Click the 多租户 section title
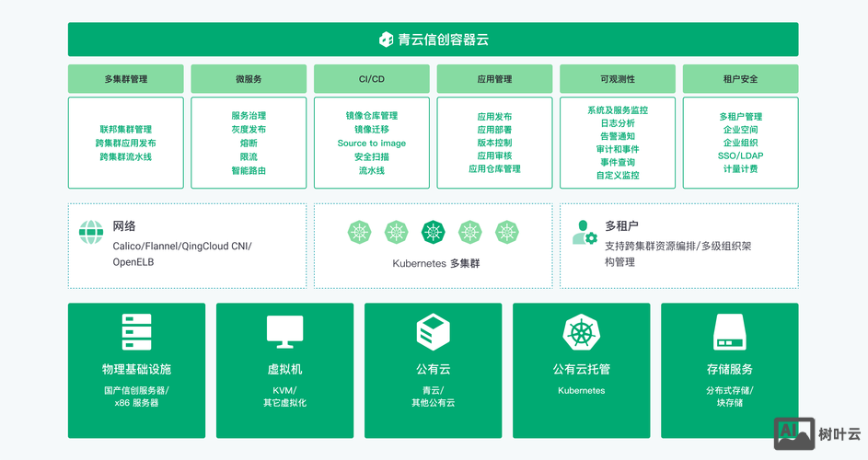The image size is (868, 460). 621,225
